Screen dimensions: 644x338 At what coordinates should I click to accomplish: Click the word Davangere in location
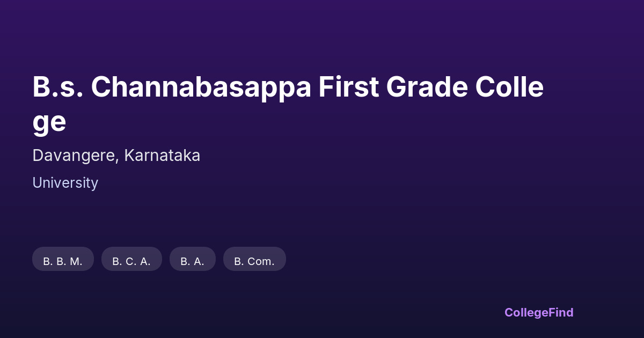(74, 156)
